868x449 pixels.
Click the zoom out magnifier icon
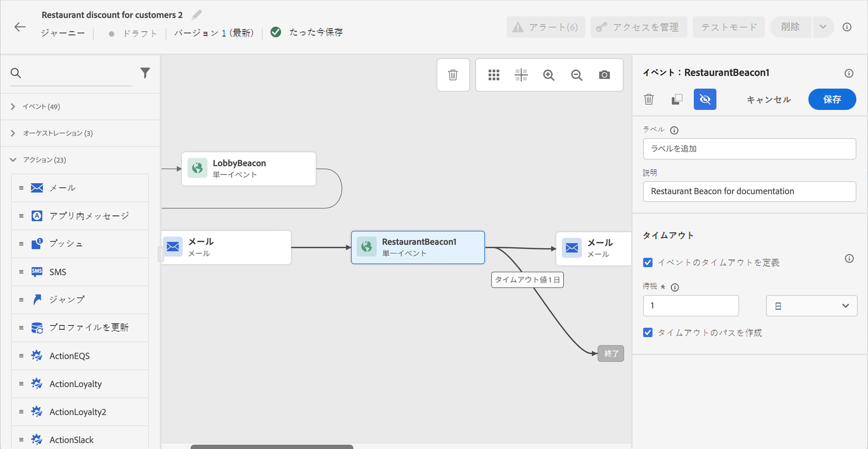[576, 75]
